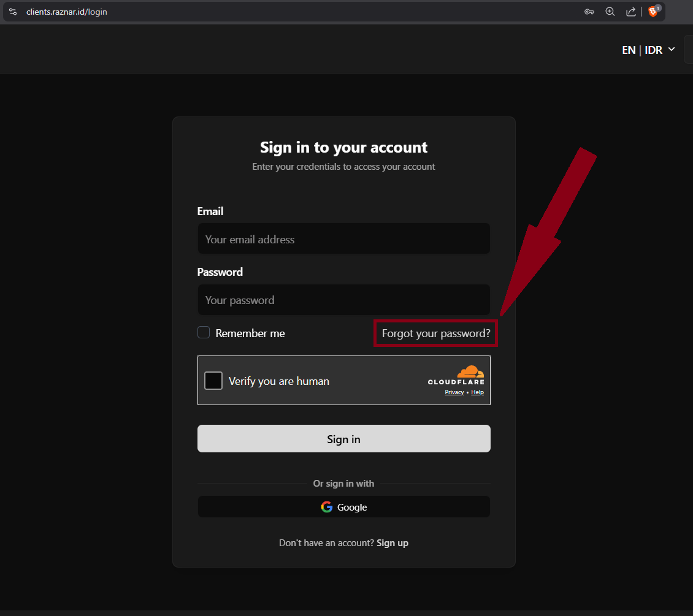Click the Remember me label text
This screenshot has width=693, height=616.
click(250, 333)
